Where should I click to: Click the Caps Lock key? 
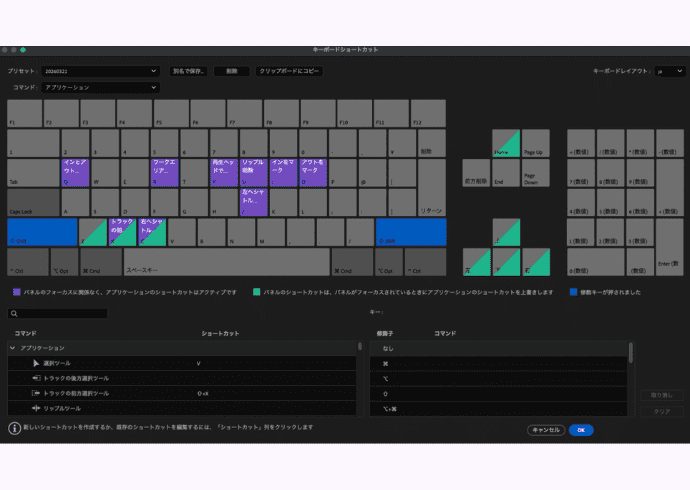pos(32,203)
